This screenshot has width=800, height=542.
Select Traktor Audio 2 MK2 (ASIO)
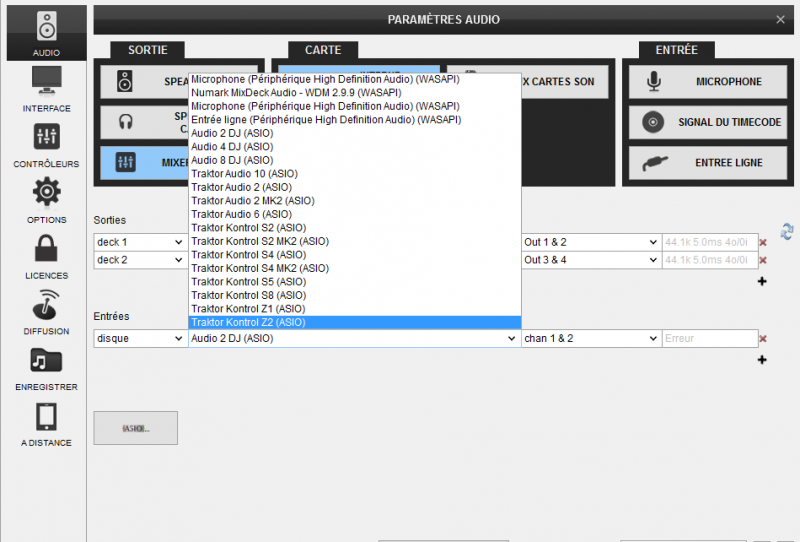(x=355, y=201)
